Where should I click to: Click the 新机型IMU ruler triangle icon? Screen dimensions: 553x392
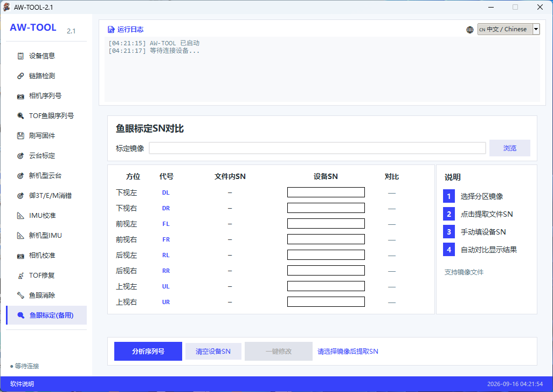[x=21, y=235]
